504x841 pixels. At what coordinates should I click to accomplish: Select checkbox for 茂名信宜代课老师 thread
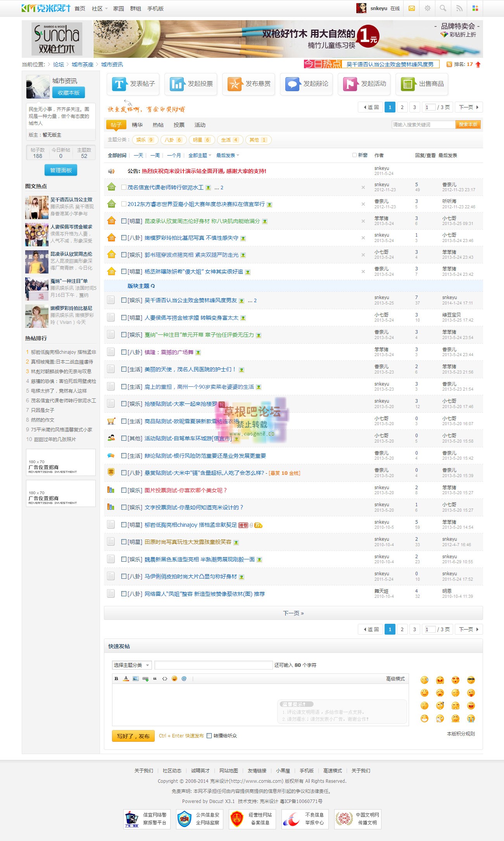[124, 187]
